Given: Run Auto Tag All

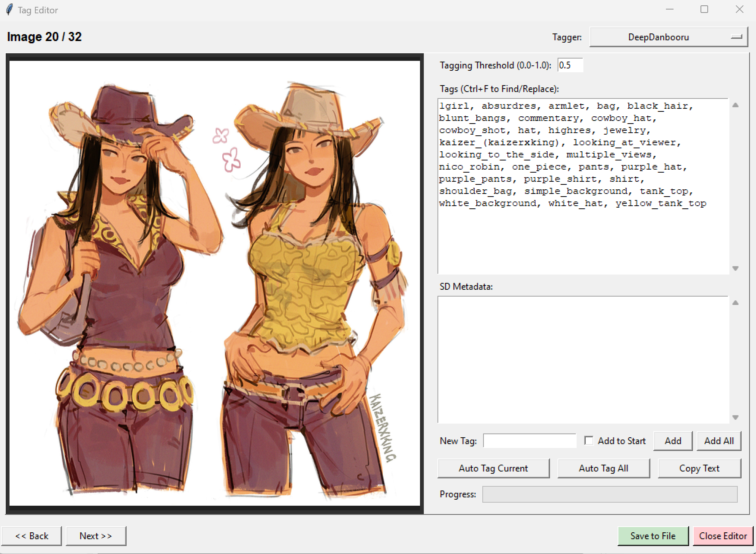Looking at the screenshot, I should [x=603, y=468].
